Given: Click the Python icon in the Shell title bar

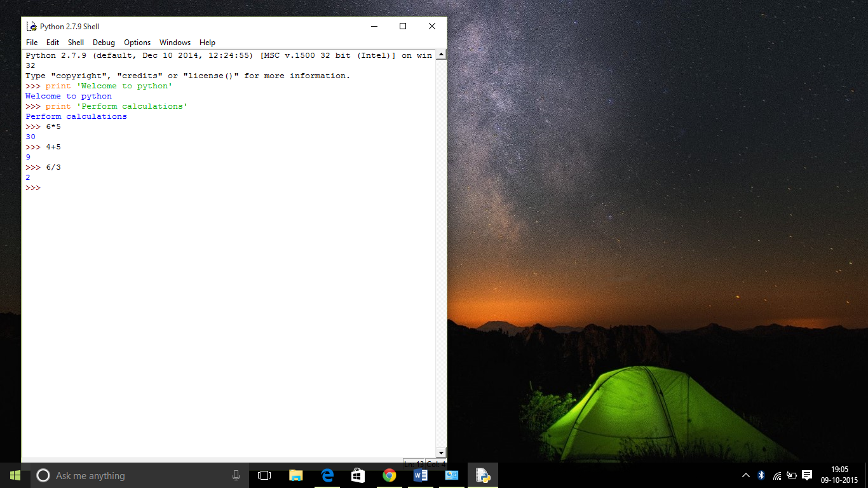Looking at the screenshot, I should tap(31, 26).
